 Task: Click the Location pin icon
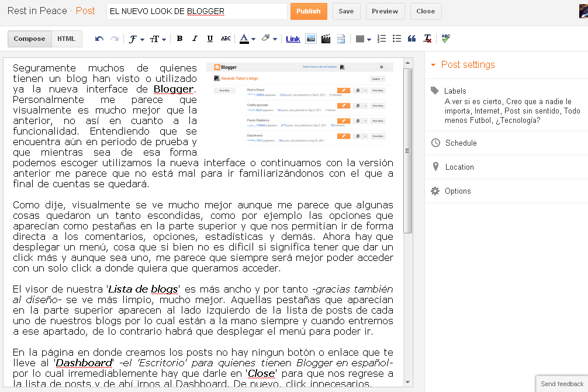coord(435,167)
